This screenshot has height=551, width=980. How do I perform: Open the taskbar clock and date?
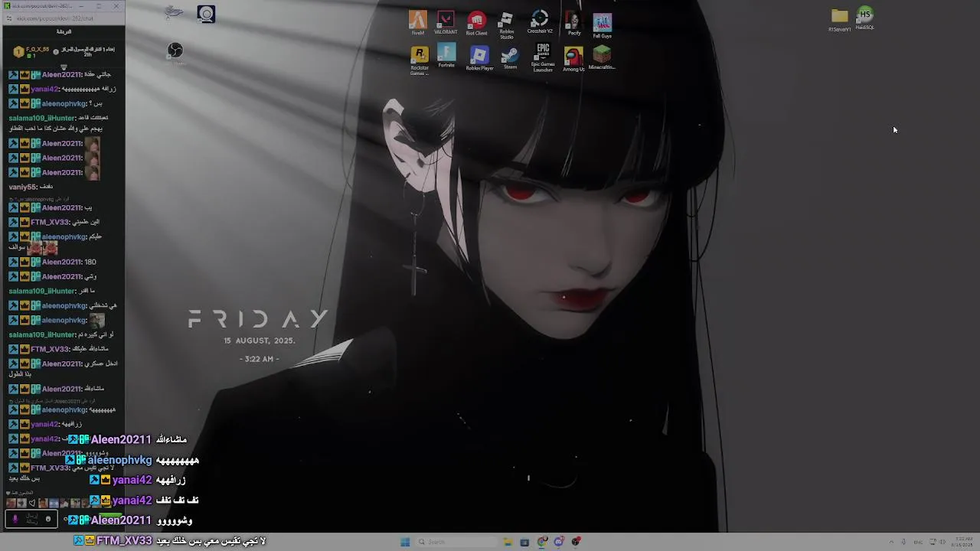[963, 542]
